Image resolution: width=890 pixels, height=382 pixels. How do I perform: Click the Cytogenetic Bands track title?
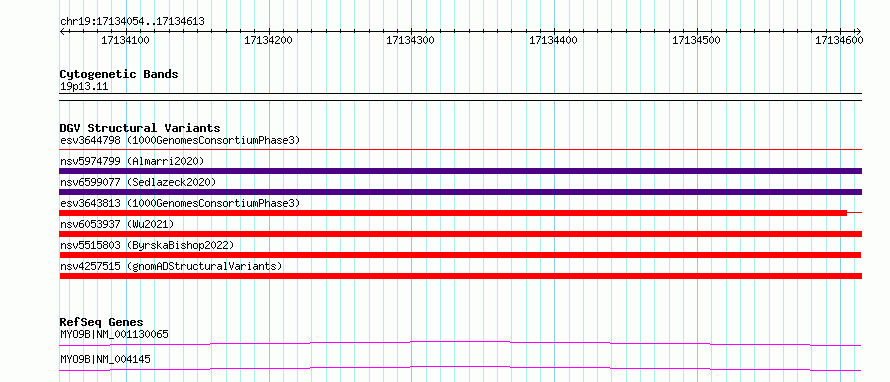click(x=119, y=74)
